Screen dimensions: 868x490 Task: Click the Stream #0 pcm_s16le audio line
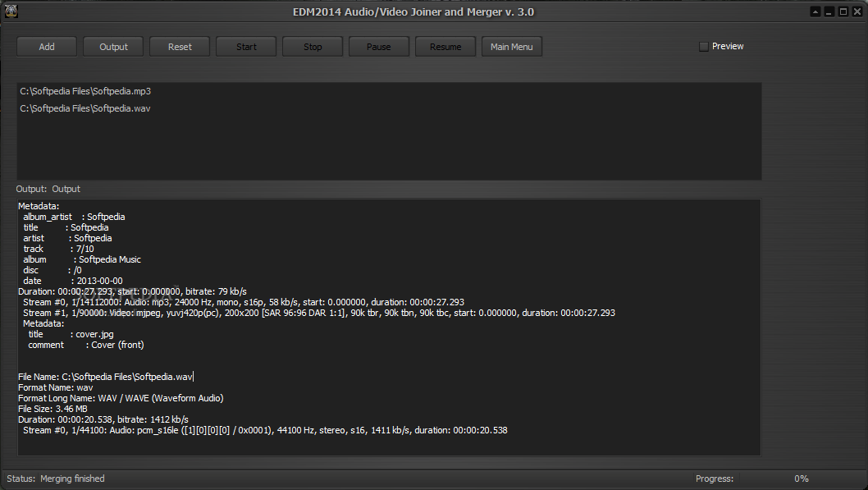tap(265, 430)
